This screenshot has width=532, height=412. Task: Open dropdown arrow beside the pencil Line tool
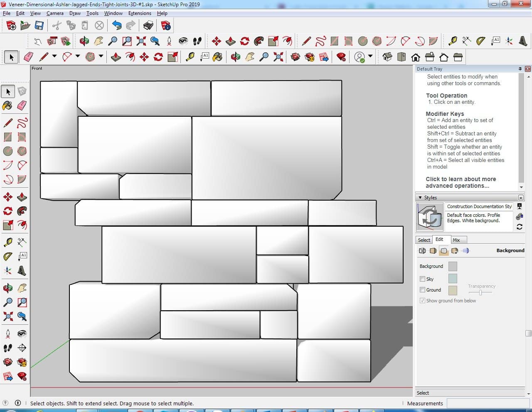(x=54, y=56)
